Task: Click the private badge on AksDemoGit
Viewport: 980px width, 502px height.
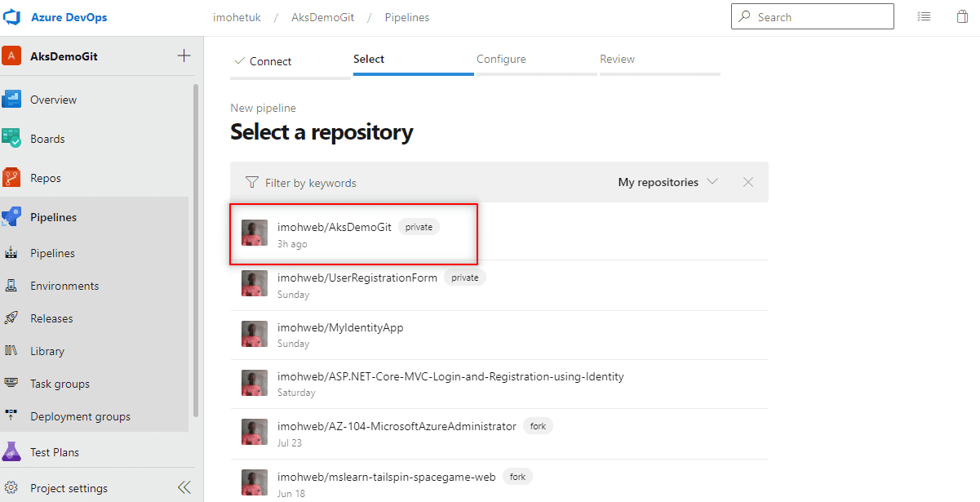Action: [419, 227]
